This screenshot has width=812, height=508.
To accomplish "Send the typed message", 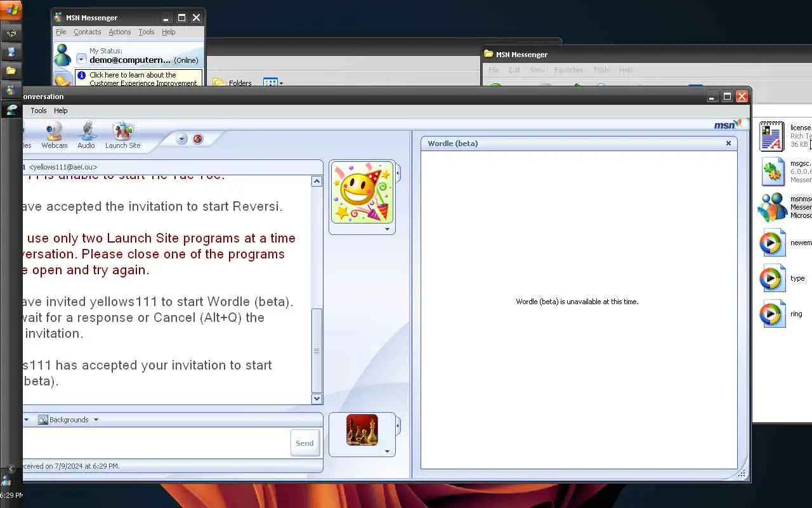I will pyautogui.click(x=304, y=443).
